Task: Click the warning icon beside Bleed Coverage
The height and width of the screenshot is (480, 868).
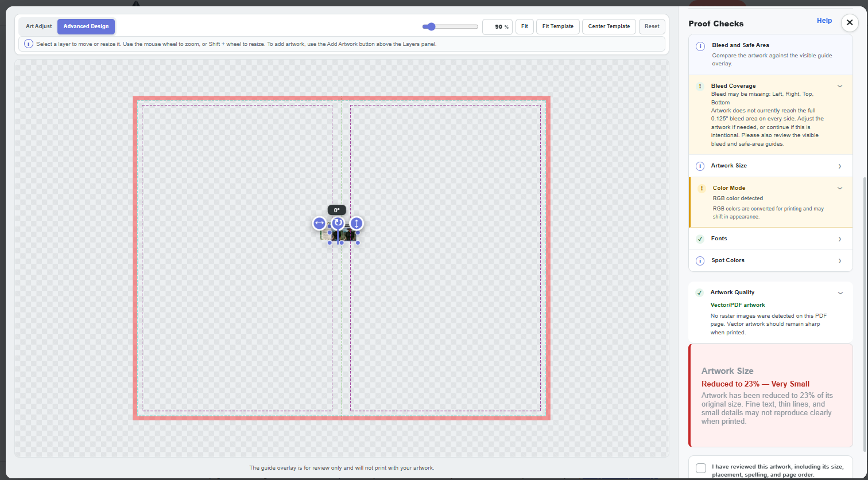Action: click(700, 87)
